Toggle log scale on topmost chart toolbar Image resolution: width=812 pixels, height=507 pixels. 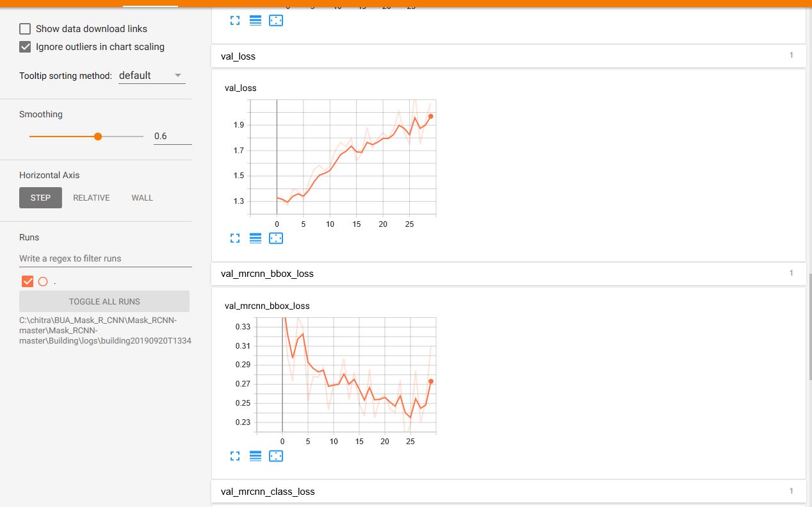coord(256,21)
